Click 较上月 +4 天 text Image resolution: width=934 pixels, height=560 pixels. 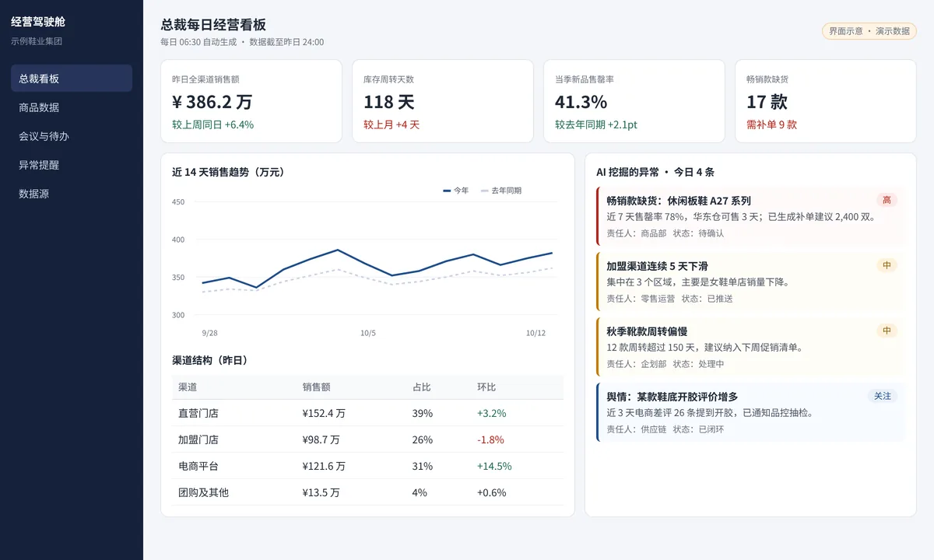(x=392, y=124)
